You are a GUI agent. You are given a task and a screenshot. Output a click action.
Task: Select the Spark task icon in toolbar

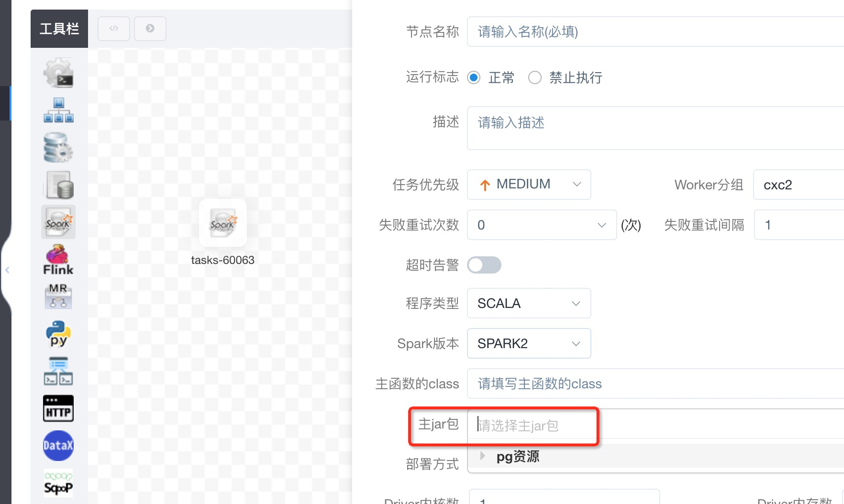pyautogui.click(x=58, y=222)
